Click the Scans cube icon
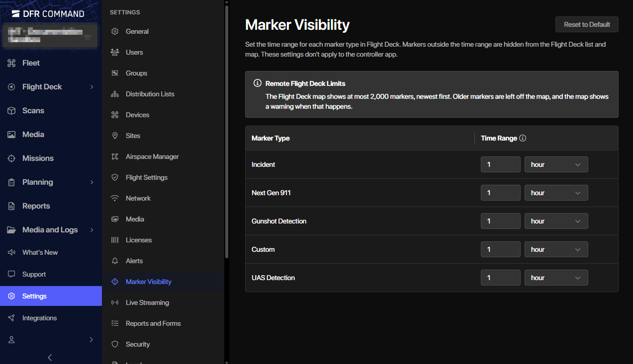The image size is (633, 364). tap(11, 111)
